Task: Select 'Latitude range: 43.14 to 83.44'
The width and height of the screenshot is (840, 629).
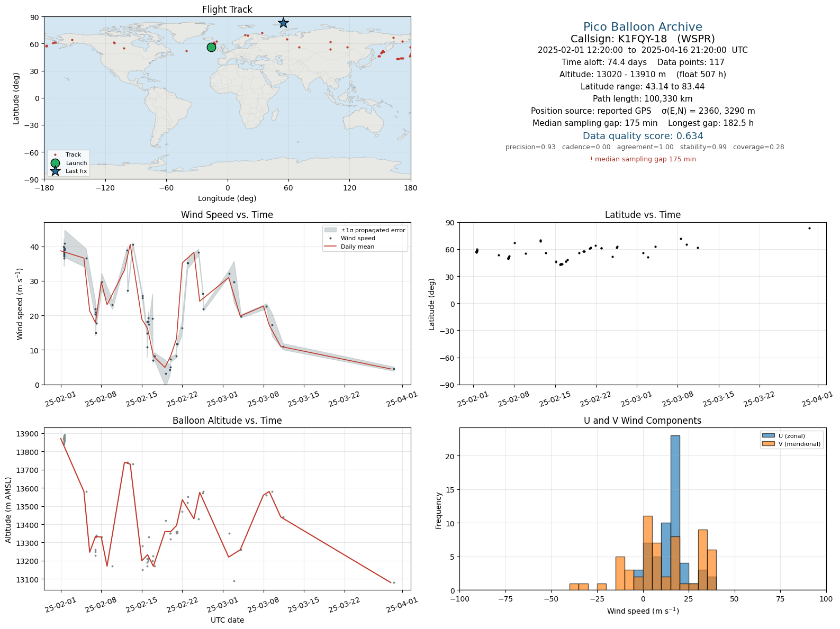Action: [x=643, y=87]
